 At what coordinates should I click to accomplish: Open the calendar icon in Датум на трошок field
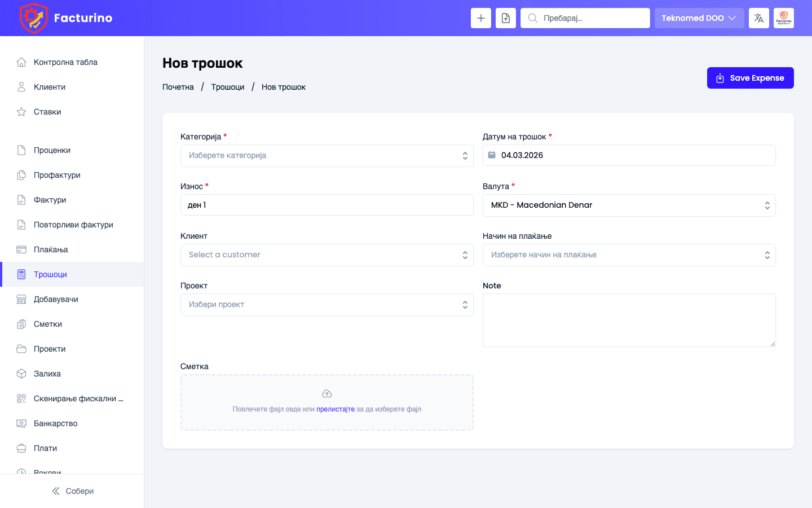(493, 155)
